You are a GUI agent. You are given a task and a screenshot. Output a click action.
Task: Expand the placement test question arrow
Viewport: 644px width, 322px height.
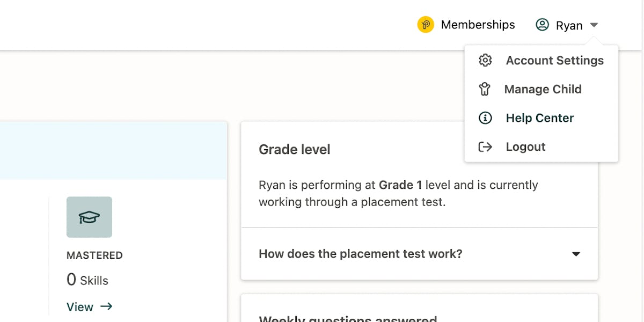pyautogui.click(x=576, y=254)
